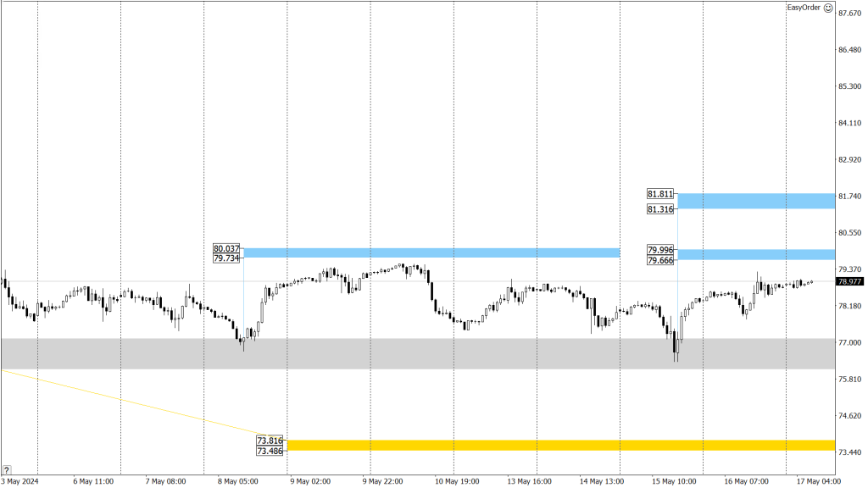This screenshot has width=868, height=488.
Task: Click the 77.000 price scale value
Action: coord(849,342)
